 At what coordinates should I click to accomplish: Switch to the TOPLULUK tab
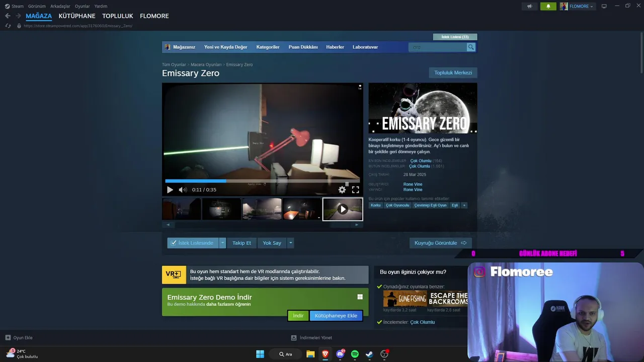coord(118,16)
